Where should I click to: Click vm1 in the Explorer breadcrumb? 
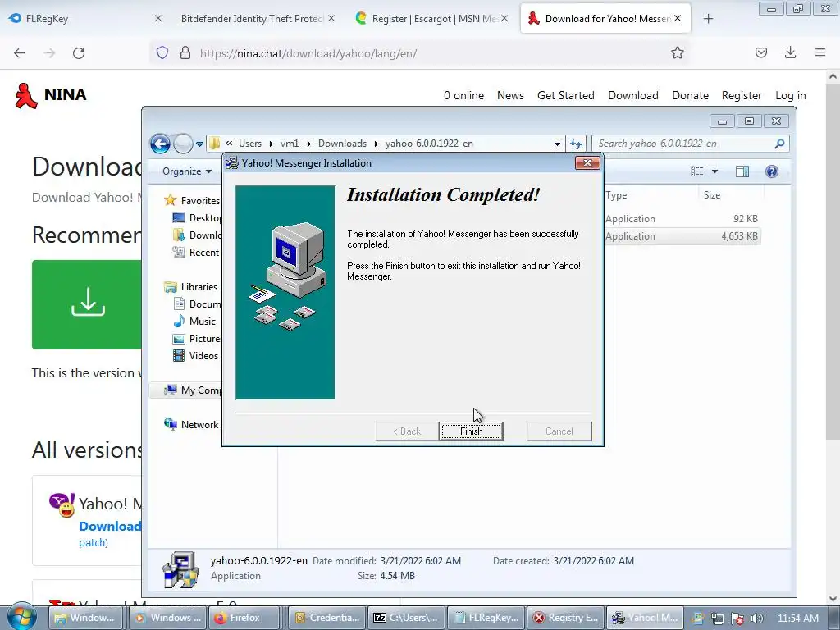coord(290,144)
